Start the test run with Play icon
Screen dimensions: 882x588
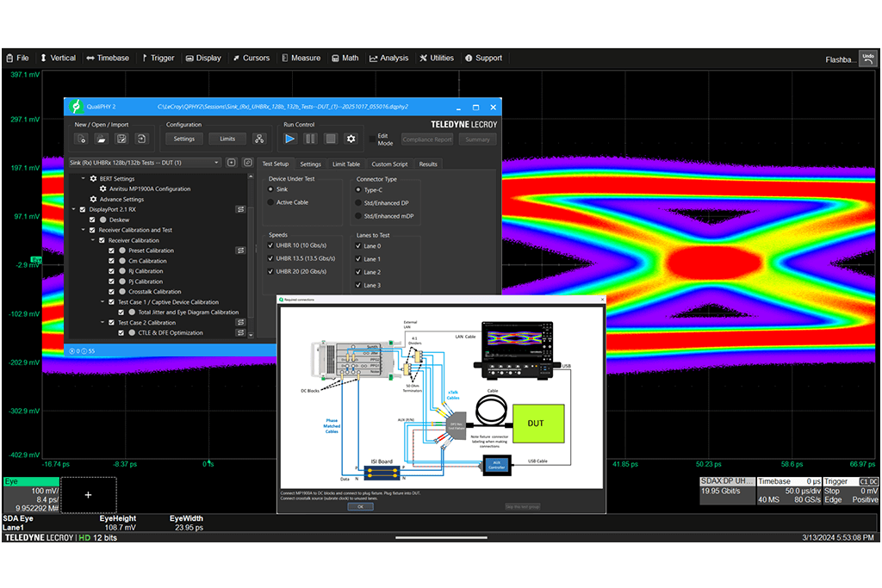point(290,139)
